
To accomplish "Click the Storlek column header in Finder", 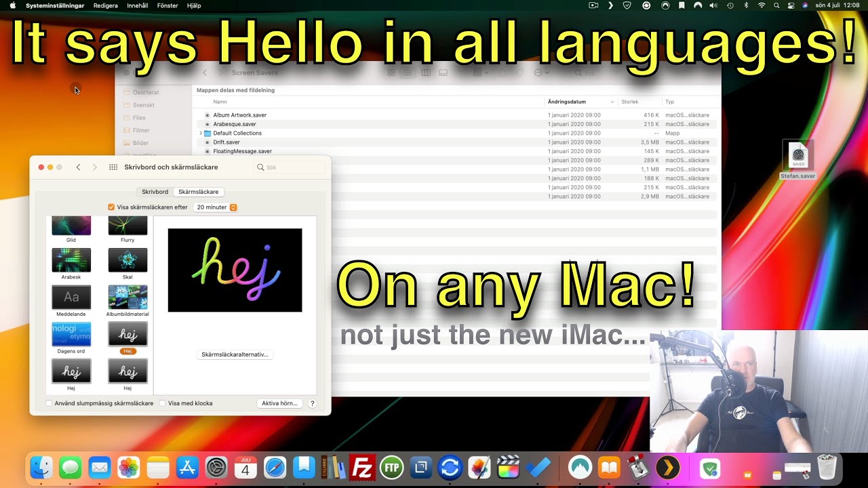I will click(630, 102).
